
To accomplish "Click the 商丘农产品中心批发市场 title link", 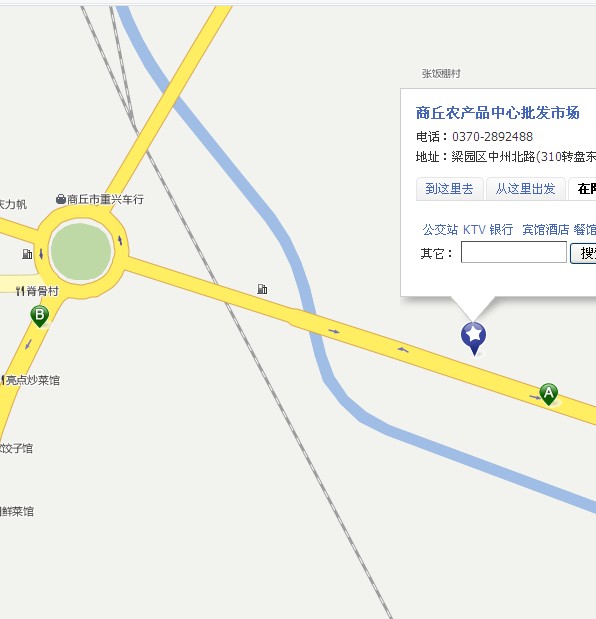I will [x=497, y=113].
